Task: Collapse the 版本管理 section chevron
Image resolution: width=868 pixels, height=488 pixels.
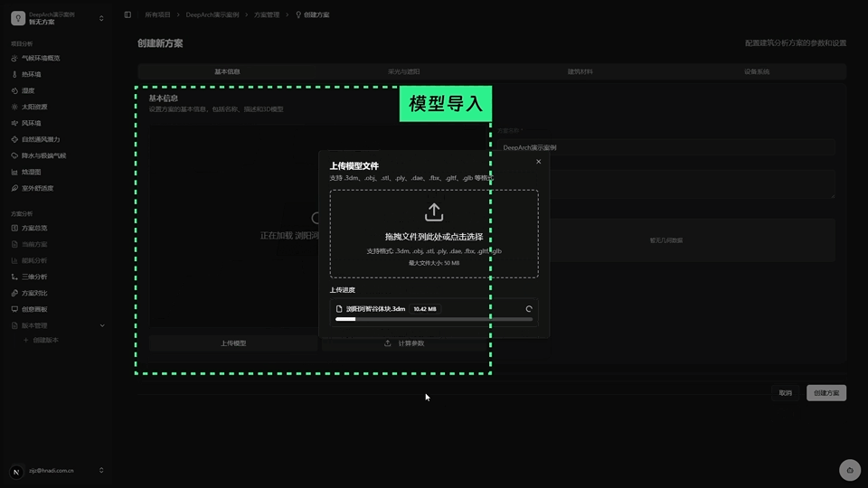Action: click(102, 325)
